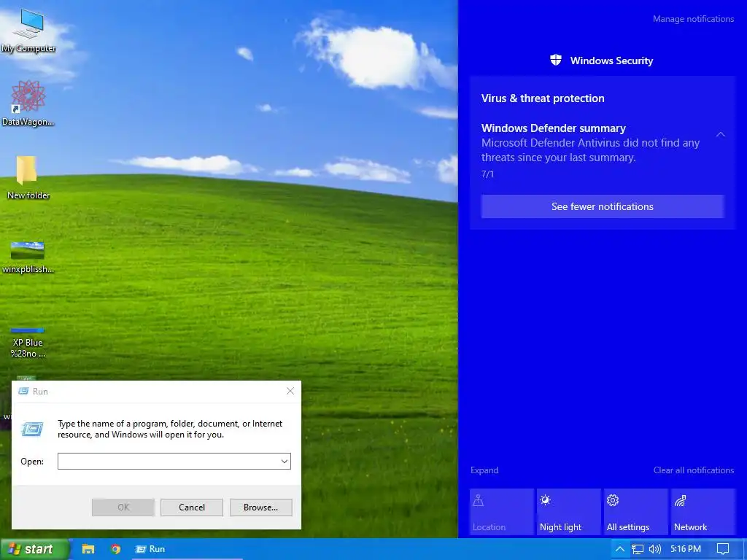Open the volume speaker tray icon
This screenshot has width=747, height=560.
[655, 549]
